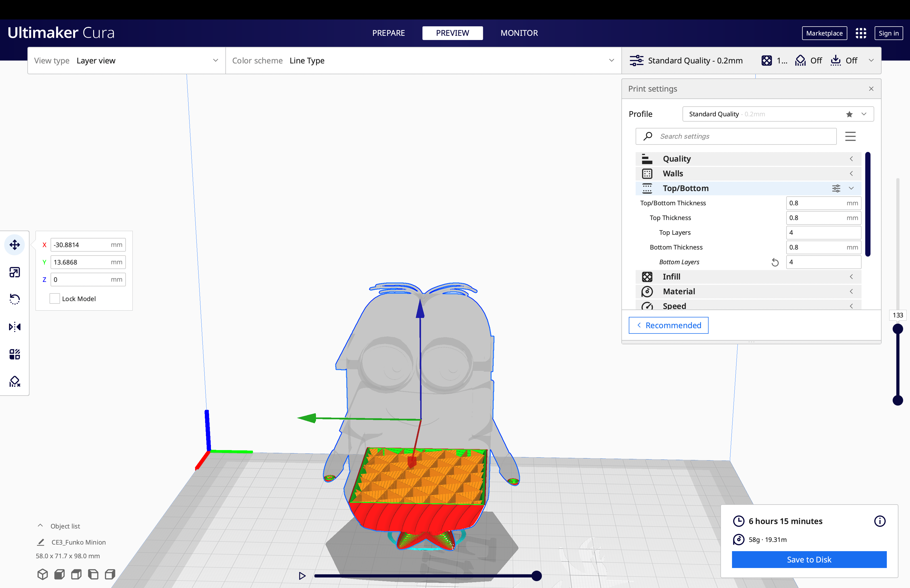Click the Top Layers value field
Viewport: 910px width, 588px height.
click(x=823, y=232)
